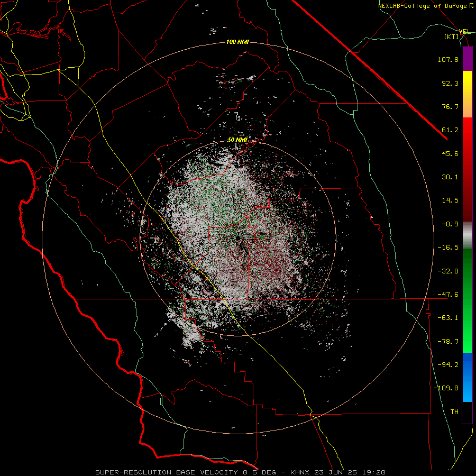The height and width of the screenshot is (476, 476).
Task: Click the -32.0 velocity legend value
Action: (x=448, y=271)
